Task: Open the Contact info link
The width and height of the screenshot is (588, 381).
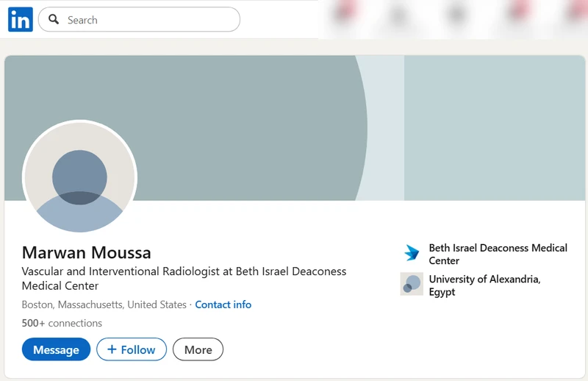Action: pyautogui.click(x=223, y=305)
